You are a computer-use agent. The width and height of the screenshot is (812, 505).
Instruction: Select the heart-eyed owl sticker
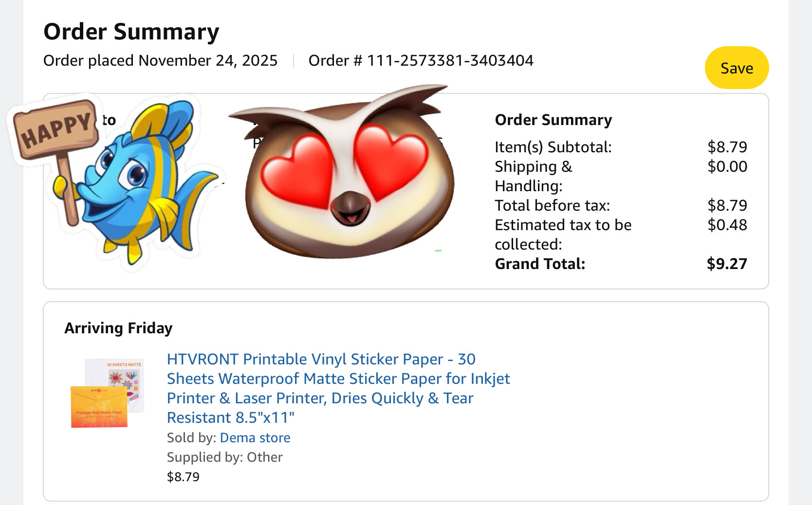click(348, 180)
